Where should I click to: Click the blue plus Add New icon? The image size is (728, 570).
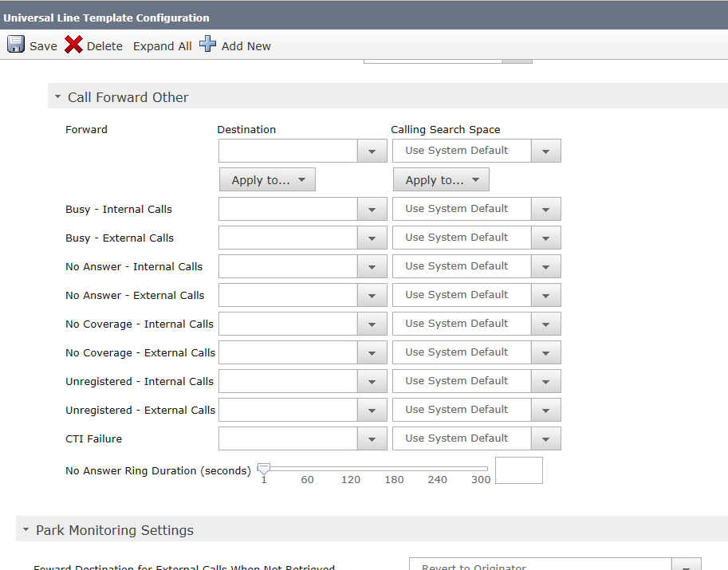click(x=207, y=45)
